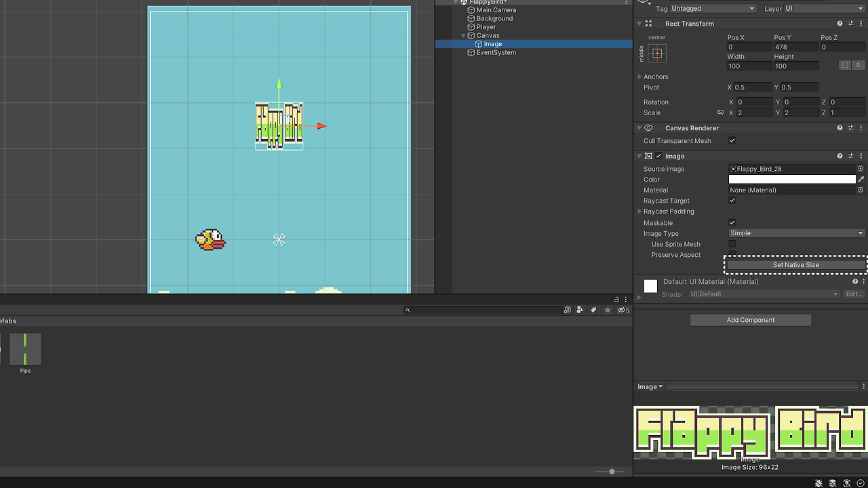Pick color with the eyedropper icon
This screenshot has width=868, height=488.
click(861, 180)
